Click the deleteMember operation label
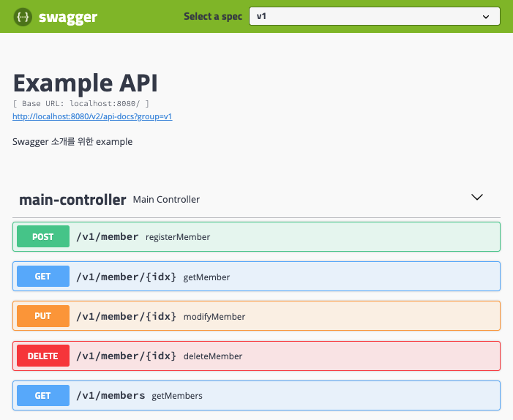Viewport: 513px width, 420px height. pos(213,356)
